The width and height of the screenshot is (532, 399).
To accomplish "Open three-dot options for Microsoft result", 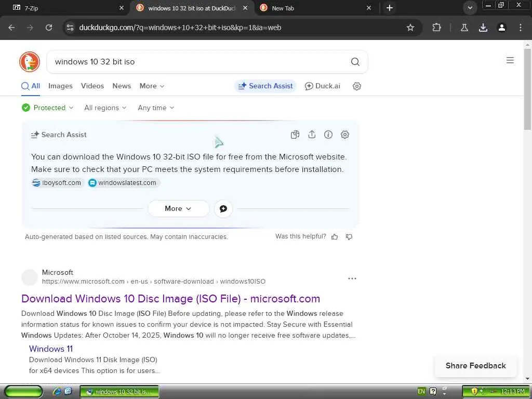I will pos(352,278).
